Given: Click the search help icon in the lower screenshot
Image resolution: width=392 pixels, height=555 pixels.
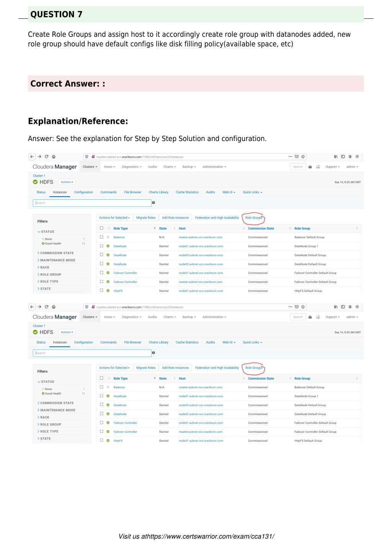Looking at the screenshot, I should click(x=154, y=353).
